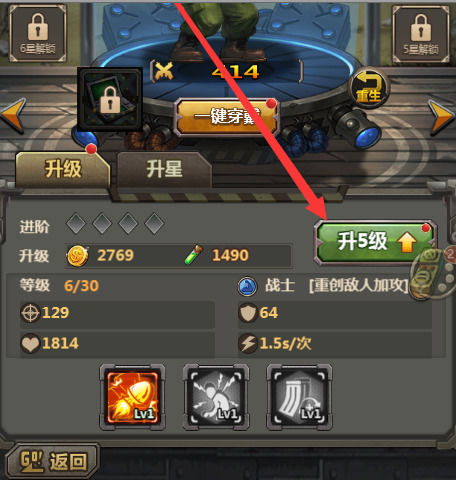Tap the combat power 414 display
The height and width of the screenshot is (480, 456).
coord(227,71)
